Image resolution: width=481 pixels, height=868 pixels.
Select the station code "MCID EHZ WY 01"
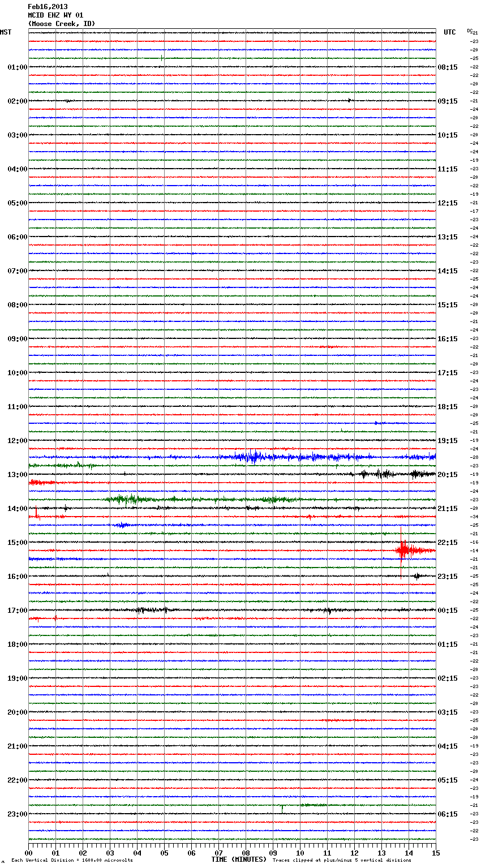(x=55, y=15)
